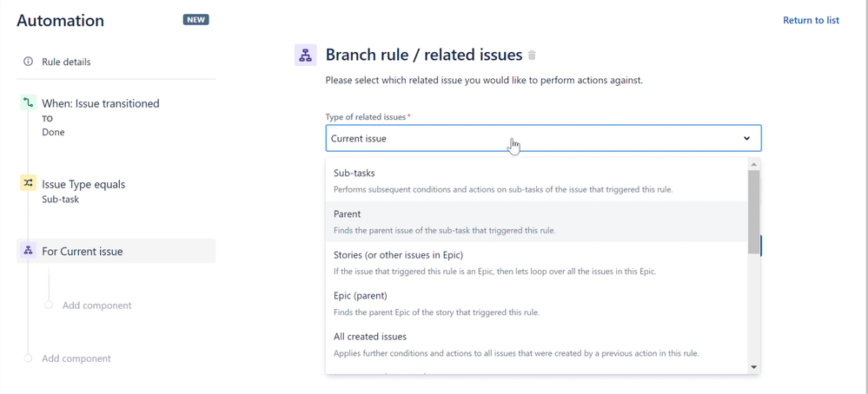Viewport: 868px width, 394px height.
Task: Select Parent option in related issues list
Action: tap(536, 221)
